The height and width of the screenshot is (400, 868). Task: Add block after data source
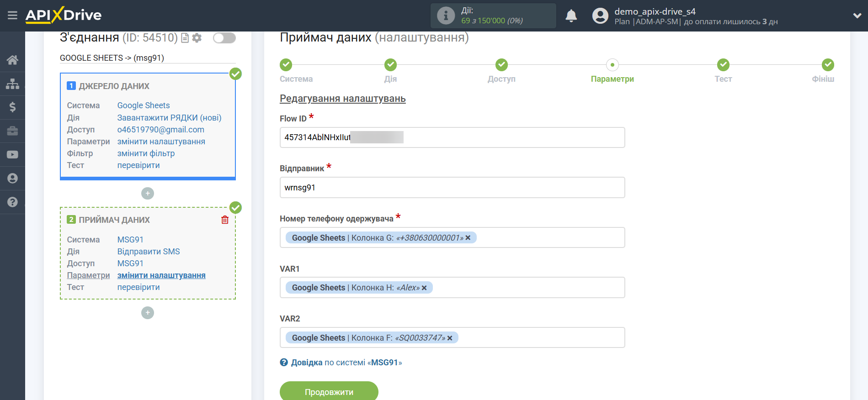pyautogui.click(x=148, y=194)
